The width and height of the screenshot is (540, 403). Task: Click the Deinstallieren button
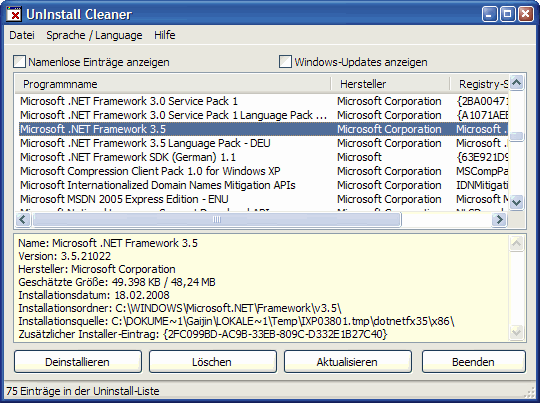[77, 362]
